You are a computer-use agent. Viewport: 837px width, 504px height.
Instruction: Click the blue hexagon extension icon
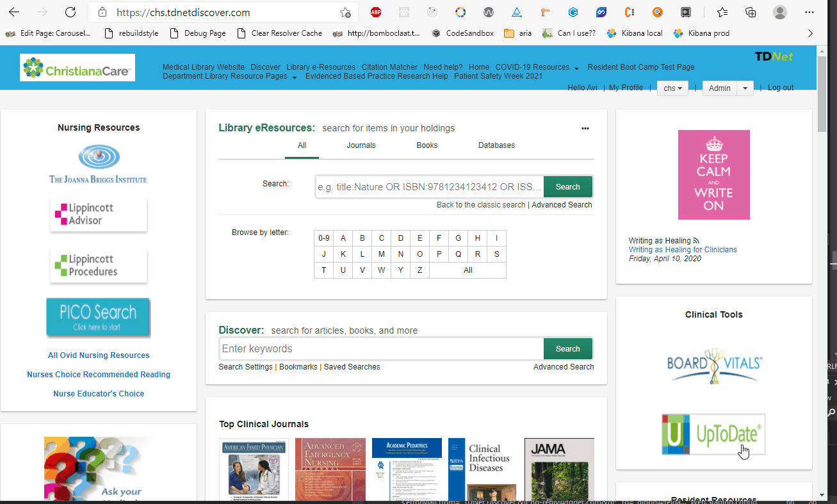tap(573, 12)
